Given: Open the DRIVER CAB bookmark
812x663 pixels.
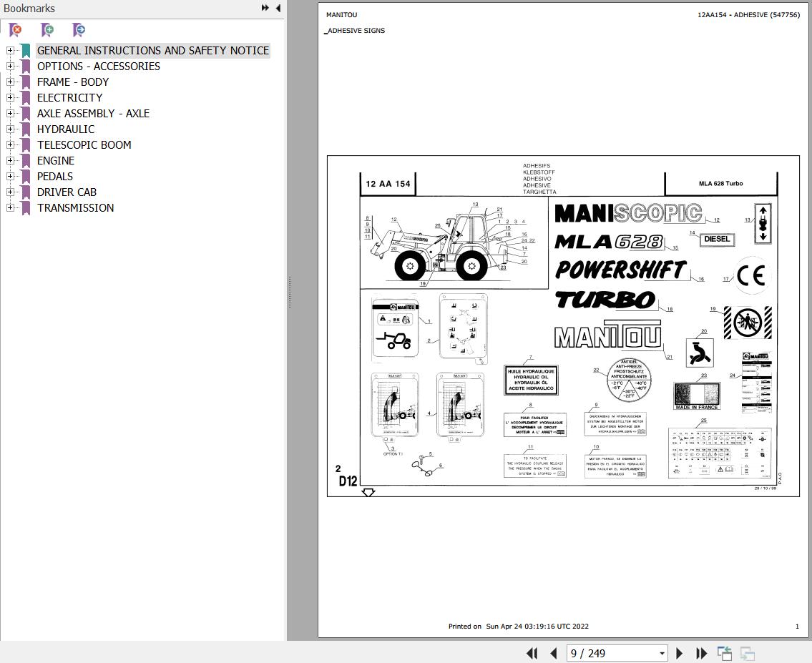Looking at the screenshot, I should point(67,192).
